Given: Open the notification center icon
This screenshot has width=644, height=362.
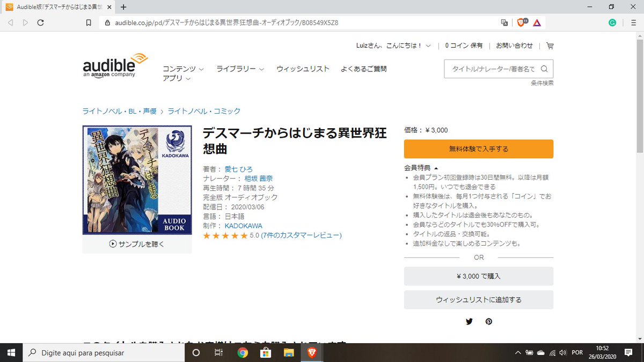Looking at the screenshot, I should point(628,352).
